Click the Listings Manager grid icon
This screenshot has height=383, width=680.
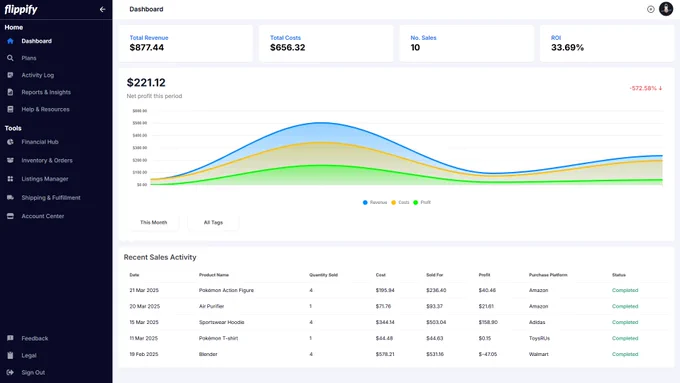click(x=10, y=179)
